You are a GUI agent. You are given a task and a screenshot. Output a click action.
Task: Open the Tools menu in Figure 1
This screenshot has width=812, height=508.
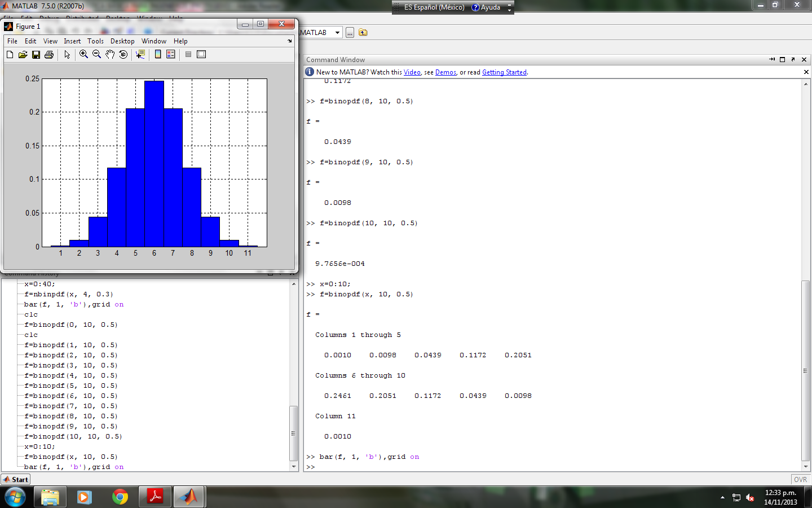pos(95,41)
